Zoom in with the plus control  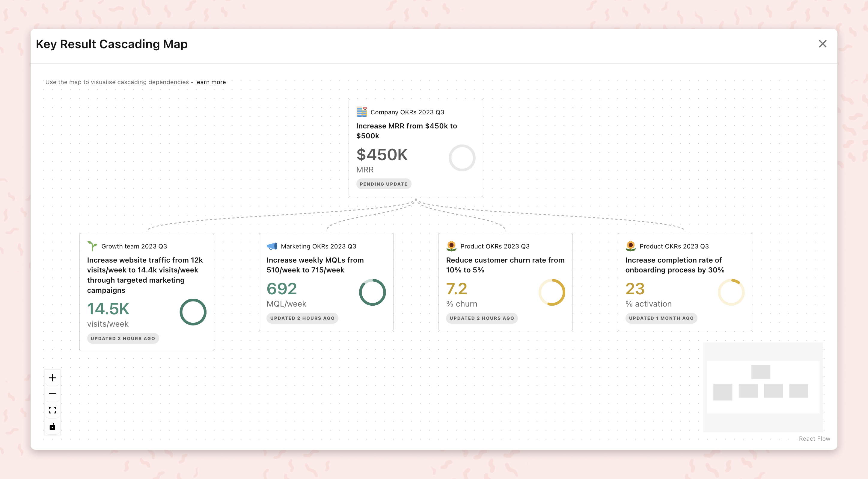52,378
